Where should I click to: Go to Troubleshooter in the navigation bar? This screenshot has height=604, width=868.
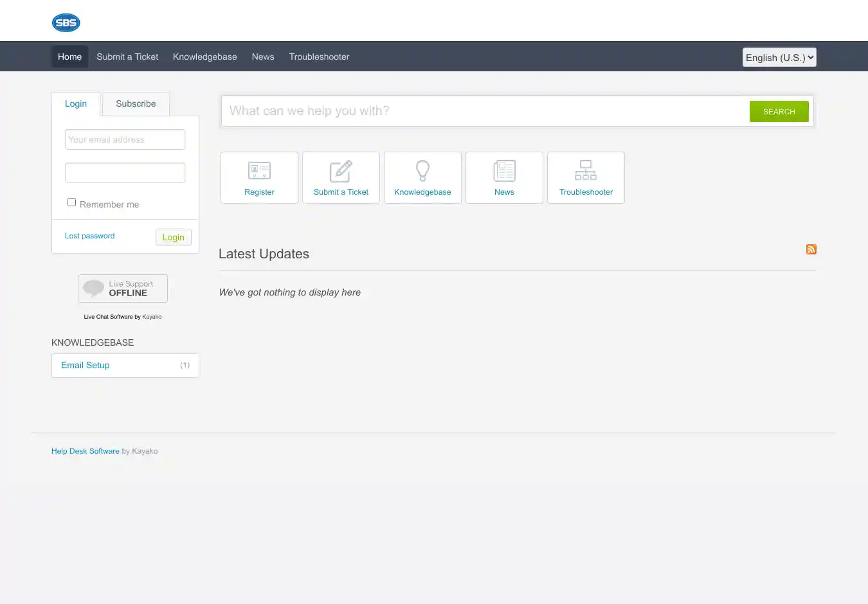[x=319, y=57]
